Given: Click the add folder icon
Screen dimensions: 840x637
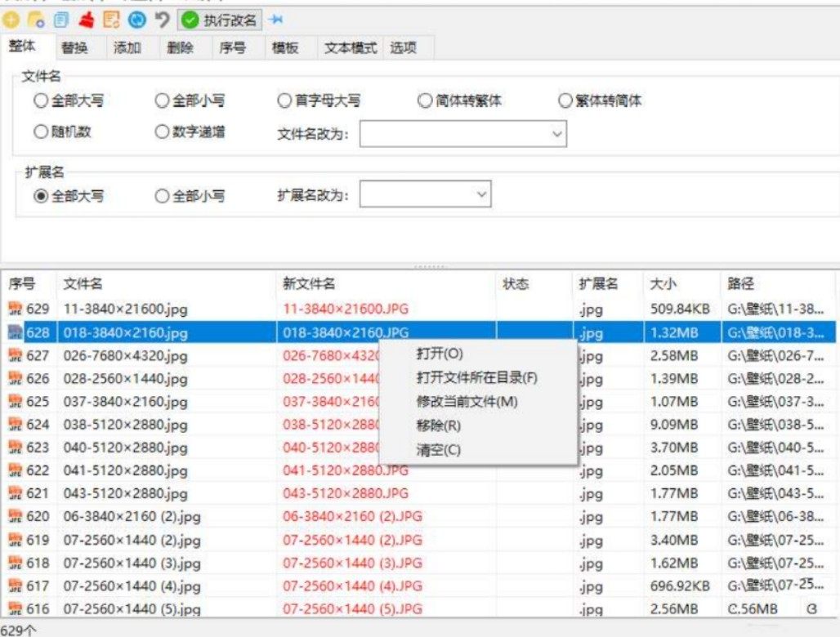Looking at the screenshot, I should (x=37, y=20).
